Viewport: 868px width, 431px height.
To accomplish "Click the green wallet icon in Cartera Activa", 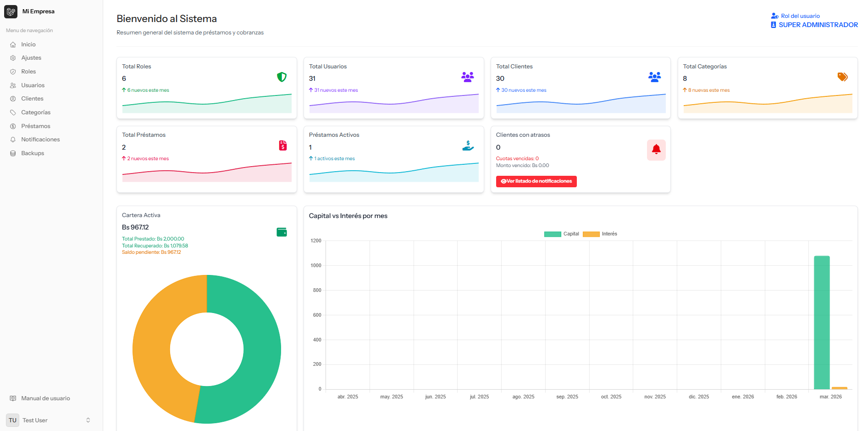I will tap(282, 232).
